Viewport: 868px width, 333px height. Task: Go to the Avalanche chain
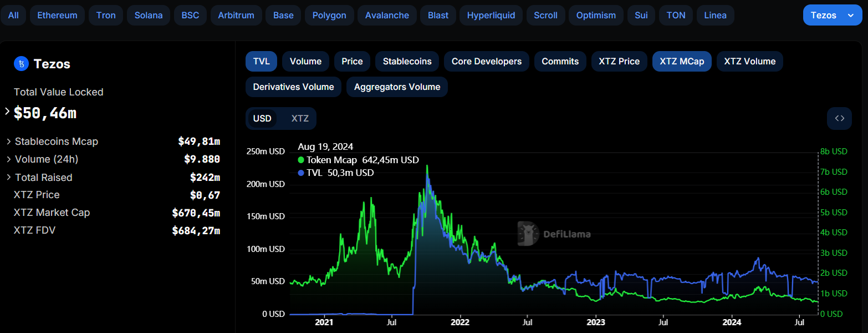click(387, 15)
